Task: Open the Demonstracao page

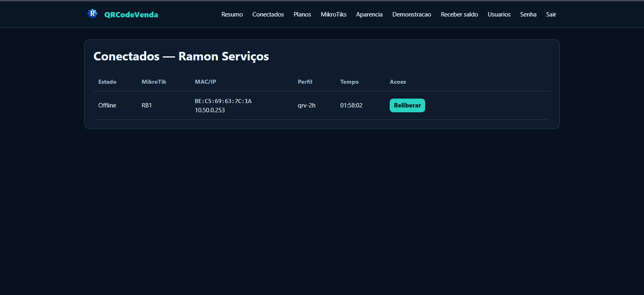Action: [411, 14]
